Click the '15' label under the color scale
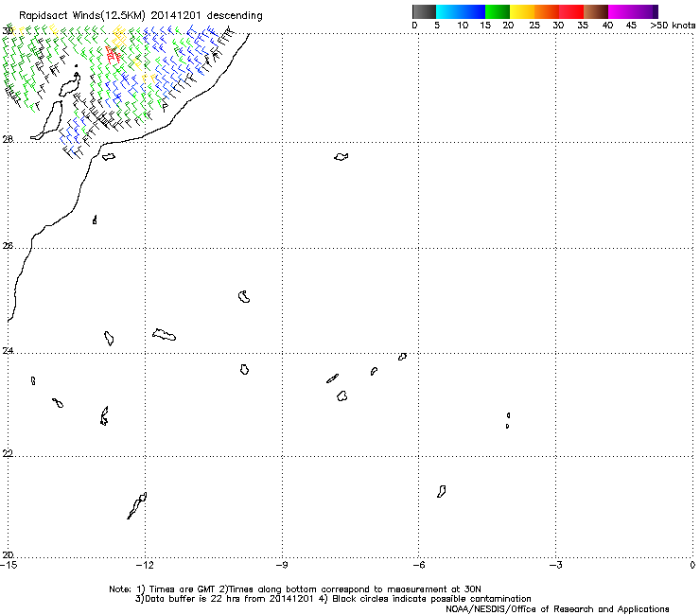Screen dimensions: 700x615 click(x=485, y=26)
